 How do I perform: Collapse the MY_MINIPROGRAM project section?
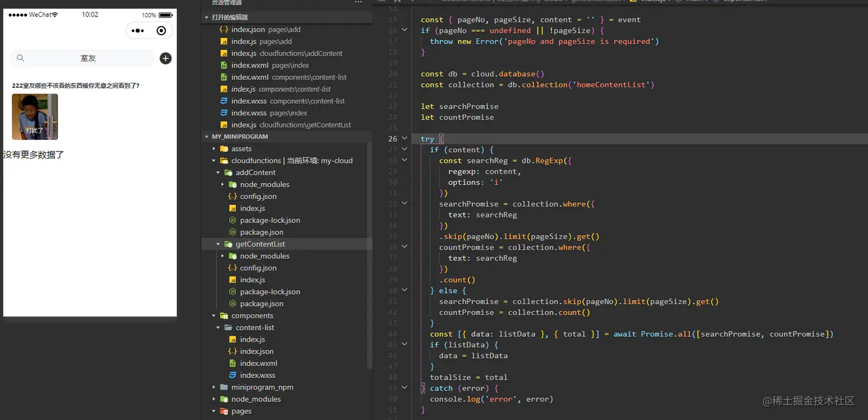(x=207, y=137)
